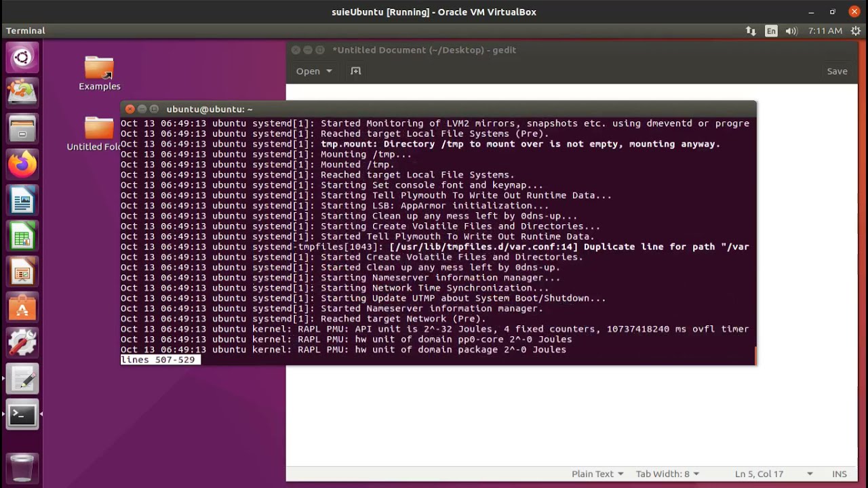Click the terminal title ubuntu@ubuntu: ~
The image size is (868, 488).
(210, 109)
